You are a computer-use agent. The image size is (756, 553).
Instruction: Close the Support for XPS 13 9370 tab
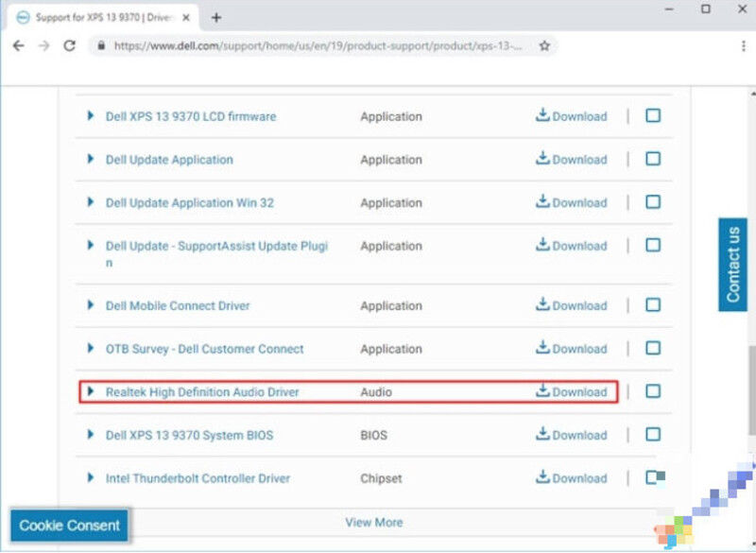click(x=186, y=18)
